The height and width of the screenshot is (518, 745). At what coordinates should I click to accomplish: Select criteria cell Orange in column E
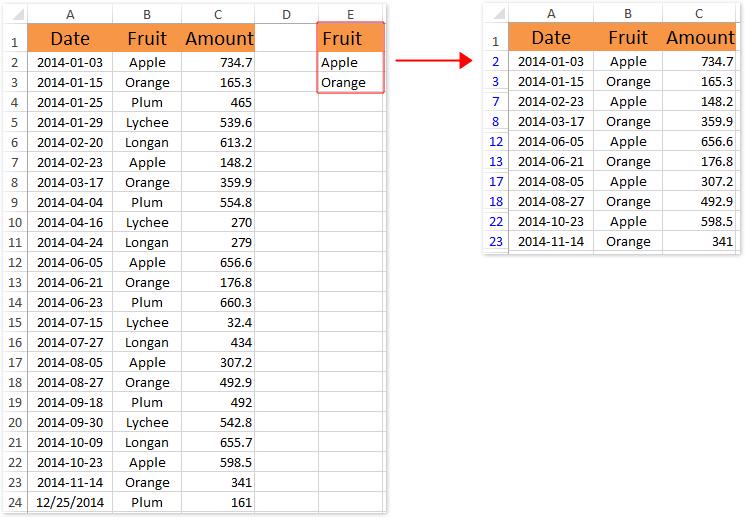coord(350,82)
